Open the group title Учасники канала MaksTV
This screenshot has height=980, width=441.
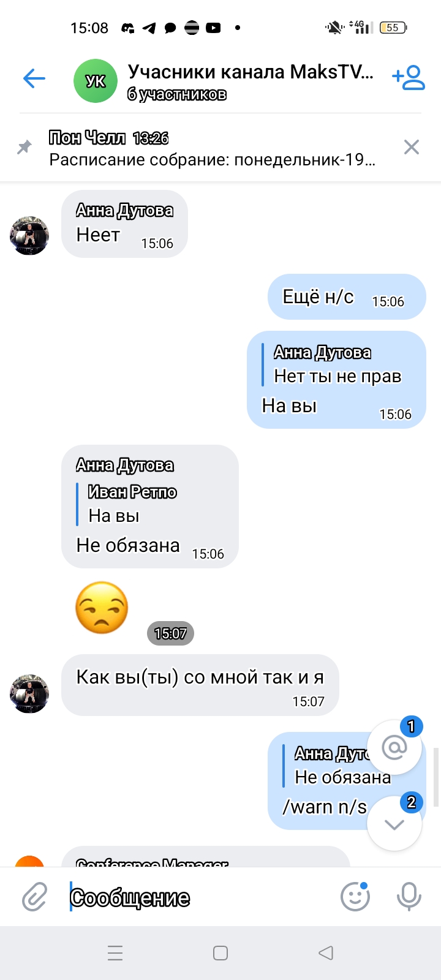(250, 72)
